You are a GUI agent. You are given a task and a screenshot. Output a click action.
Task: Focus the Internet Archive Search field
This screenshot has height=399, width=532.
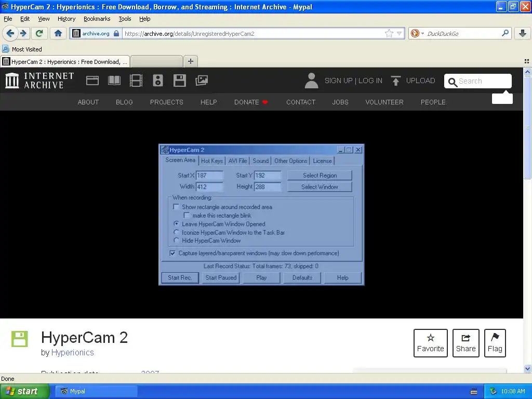point(478,81)
